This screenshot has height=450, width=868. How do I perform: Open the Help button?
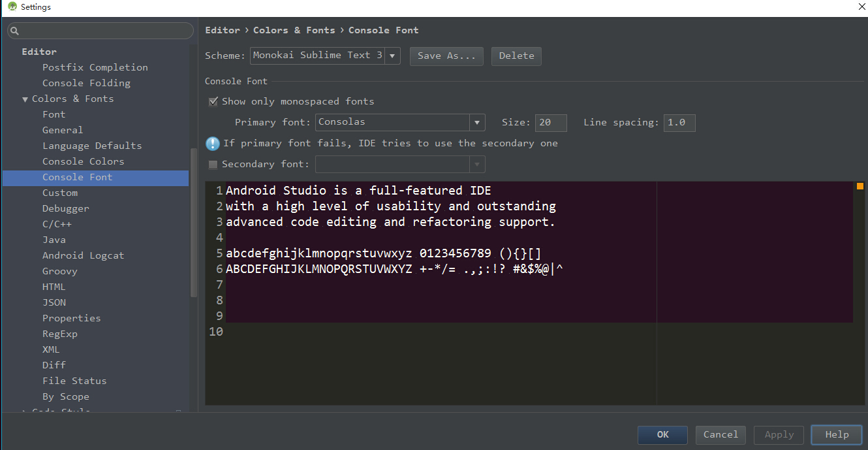837,435
